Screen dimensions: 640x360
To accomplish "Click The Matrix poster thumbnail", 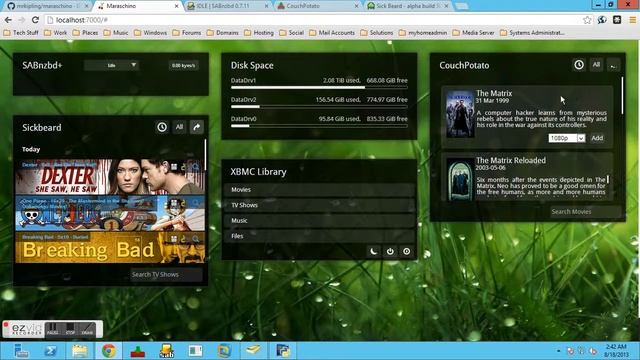I will 460,114.
